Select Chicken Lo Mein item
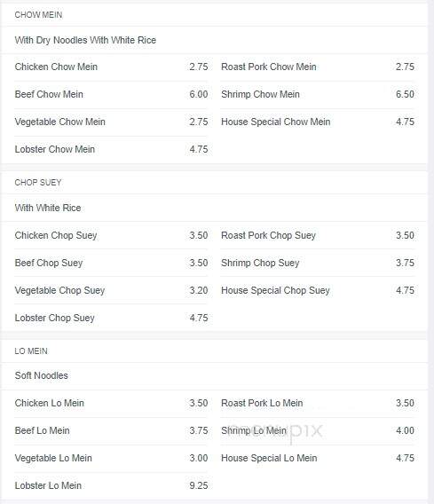The height and width of the screenshot is (504, 434). [x=111, y=403]
